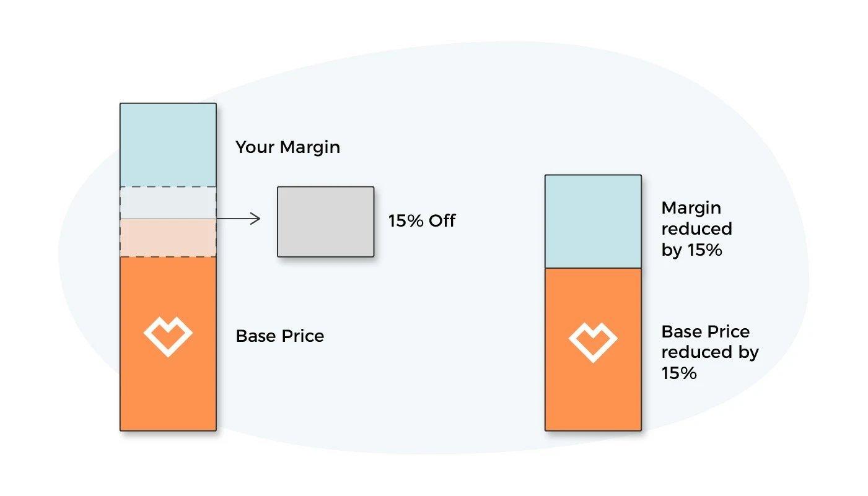The height and width of the screenshot is (496, 868).
Task: Click the dashed line atop the solid orange base
Action: click(168, 257)
